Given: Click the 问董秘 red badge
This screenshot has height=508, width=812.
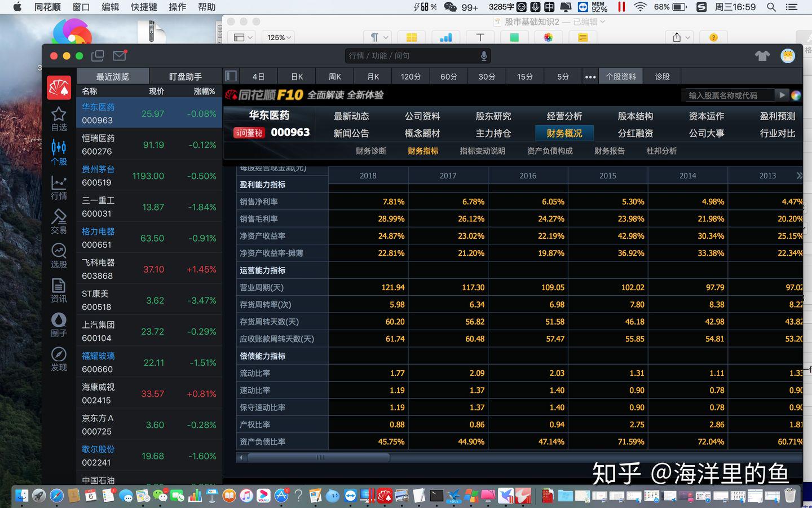Looking at the screenshot, I should (x=249, y=133).
